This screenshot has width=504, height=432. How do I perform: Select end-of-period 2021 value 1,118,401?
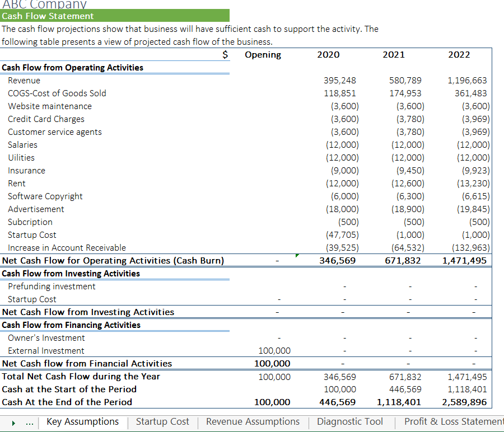pyautogui.click(x=399, y=402)
